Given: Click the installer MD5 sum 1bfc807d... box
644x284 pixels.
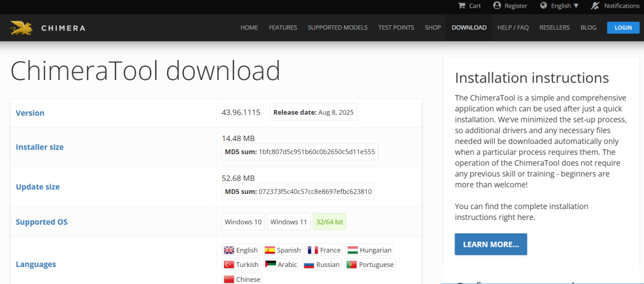Looking at the screenshot, I should [300, 152].
